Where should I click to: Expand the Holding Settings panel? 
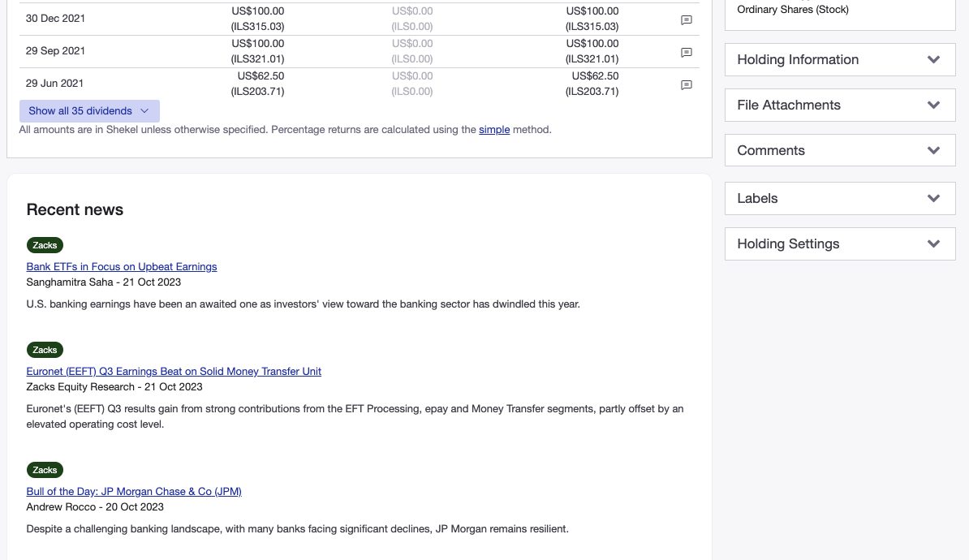839,243
